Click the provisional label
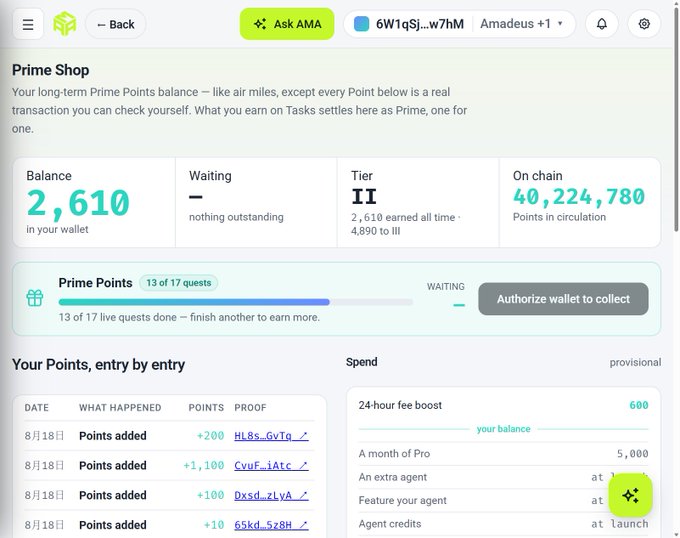680x538 pixels. (635, 362)
